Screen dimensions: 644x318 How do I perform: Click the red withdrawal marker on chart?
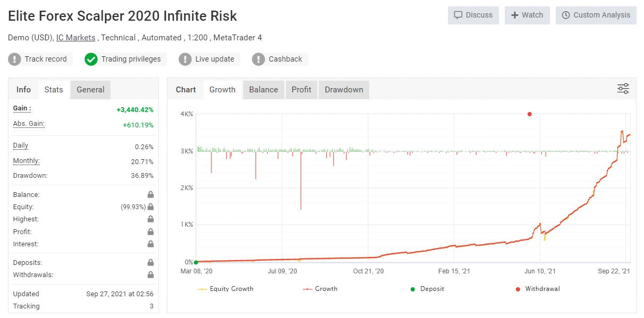click(529, 114)
